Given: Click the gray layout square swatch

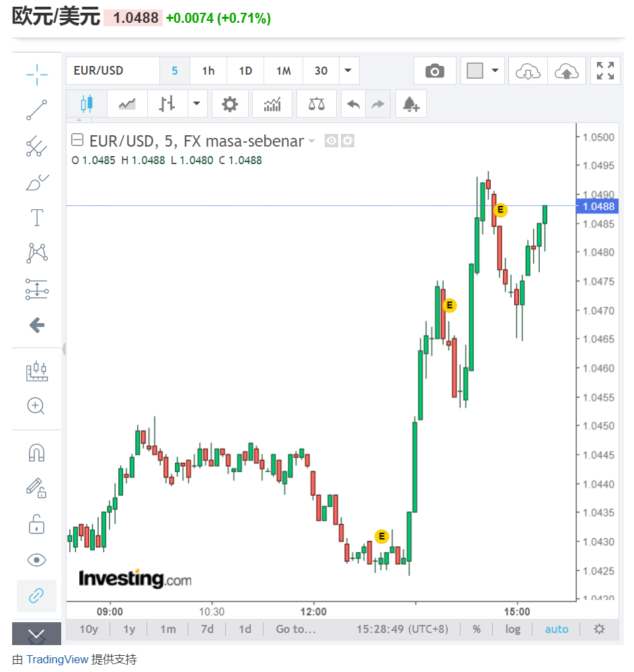Looking at the screenshot, I should [x=475, y=71].
